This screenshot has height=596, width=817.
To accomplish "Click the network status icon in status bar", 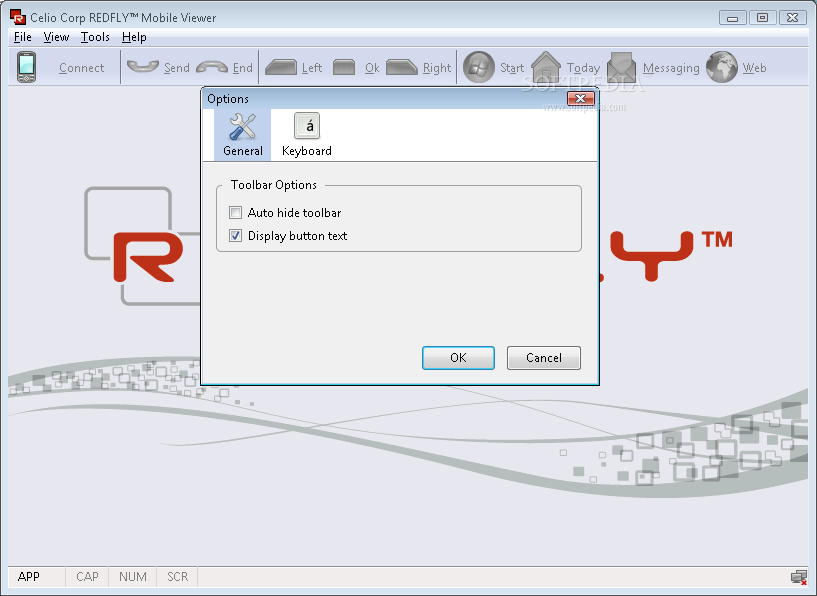I will [x=799, y=577].
